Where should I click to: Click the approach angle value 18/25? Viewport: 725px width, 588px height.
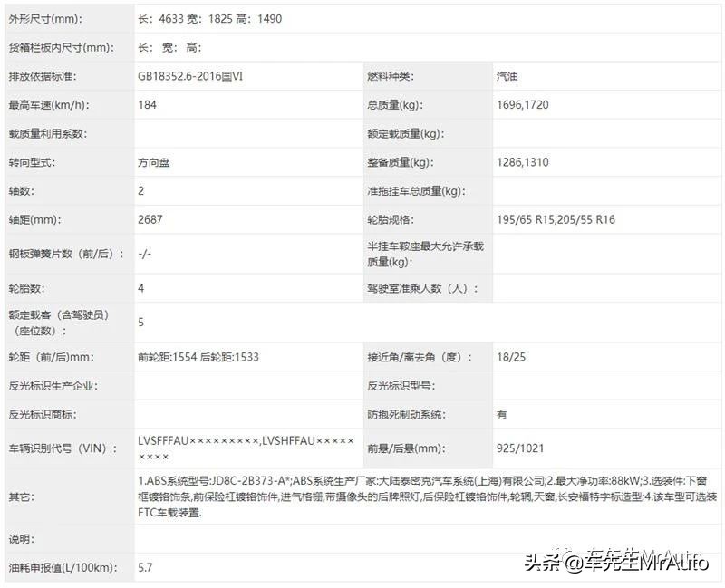point(510,357)
